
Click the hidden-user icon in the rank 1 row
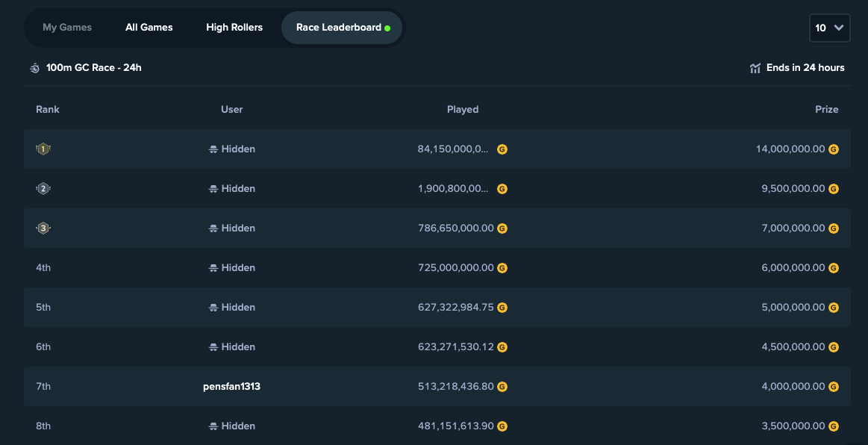(x=213, y=149)
